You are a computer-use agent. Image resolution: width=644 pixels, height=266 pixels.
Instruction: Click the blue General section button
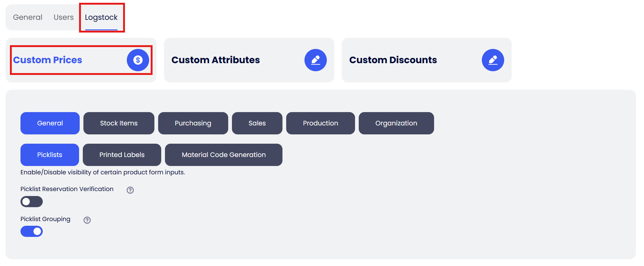click(x=50, y=123)
